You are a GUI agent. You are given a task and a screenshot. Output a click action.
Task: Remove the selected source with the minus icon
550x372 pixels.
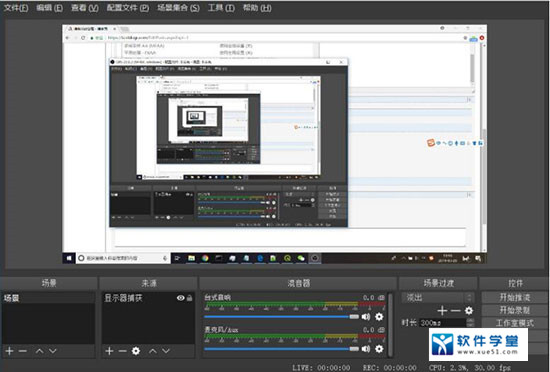point(122,351)
